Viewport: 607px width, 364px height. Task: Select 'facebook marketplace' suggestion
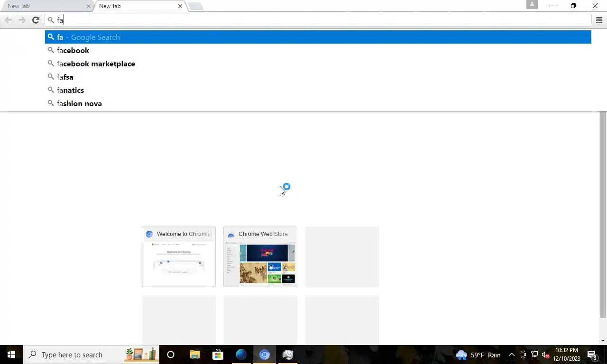click(x=318, y=64)
